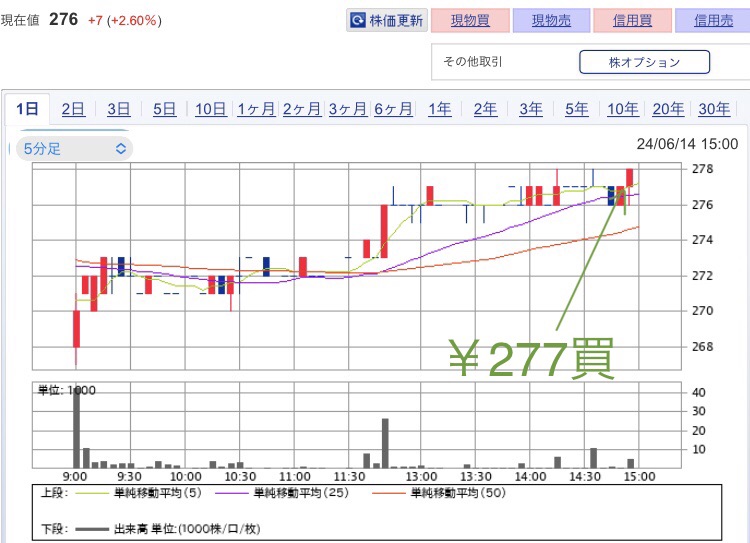This screenshot has height=543, width=750.
Task: Switch chart range to 1ヶ月
Action: (x=256, y=109)
